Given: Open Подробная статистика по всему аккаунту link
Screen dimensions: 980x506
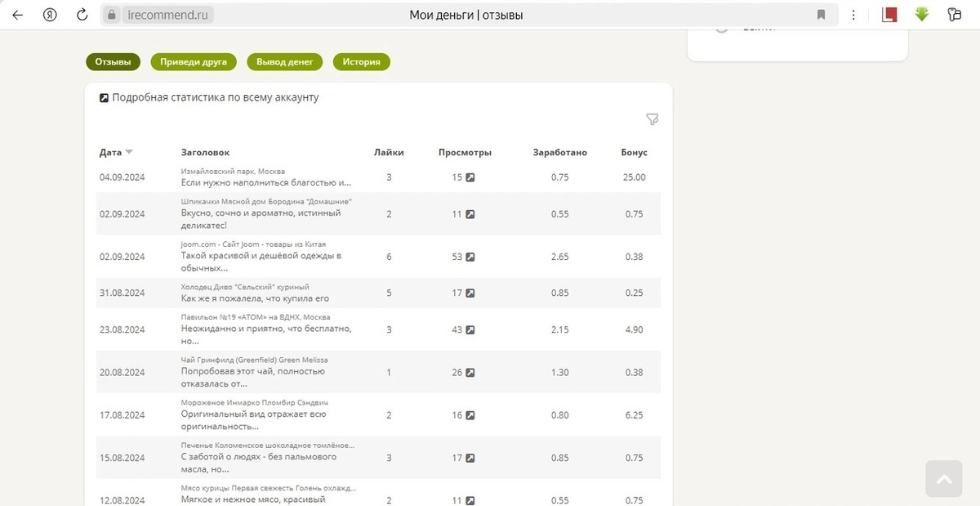Looking at the screenshot, I should pyautogui.click(x=216, y=97).
